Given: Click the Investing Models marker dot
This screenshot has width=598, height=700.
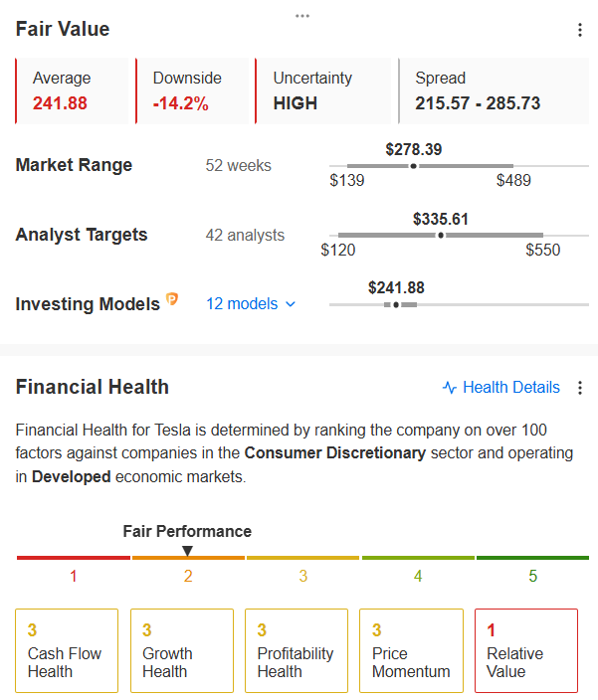Looking at the screenshot, I should (396, 305).
